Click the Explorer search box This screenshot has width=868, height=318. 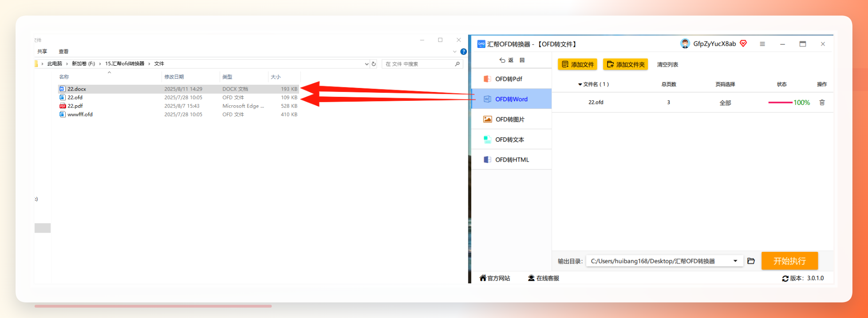pos(422,64)
